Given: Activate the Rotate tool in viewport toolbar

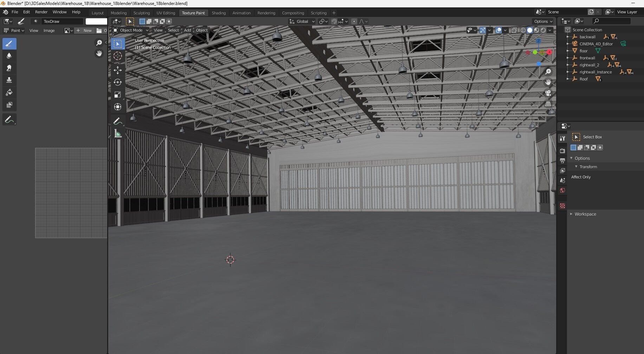Looking at the screenshot, I should (118, 82).
